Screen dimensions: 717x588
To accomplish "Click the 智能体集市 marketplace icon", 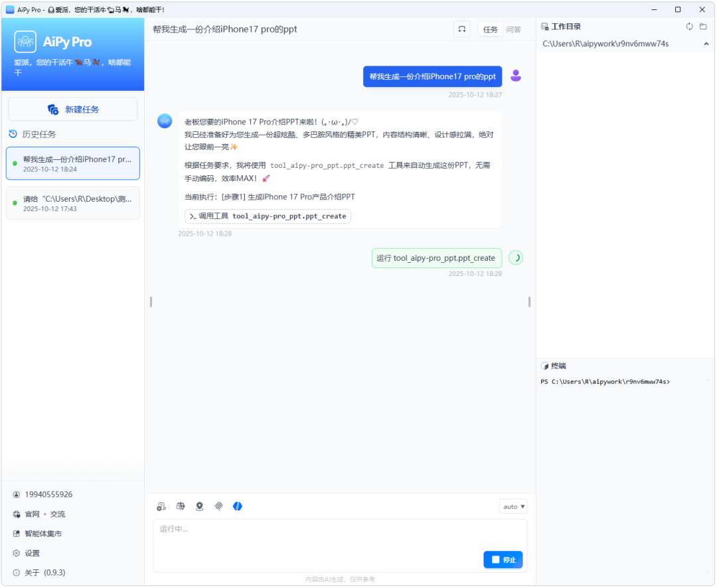I will click(17, 534).
